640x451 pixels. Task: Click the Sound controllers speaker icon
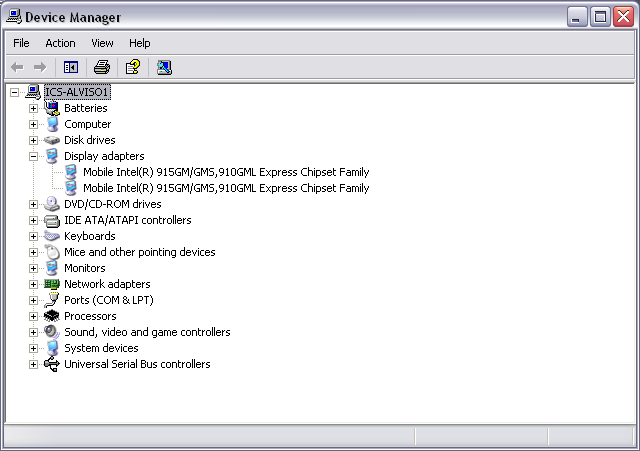click(x=52, y=332)
